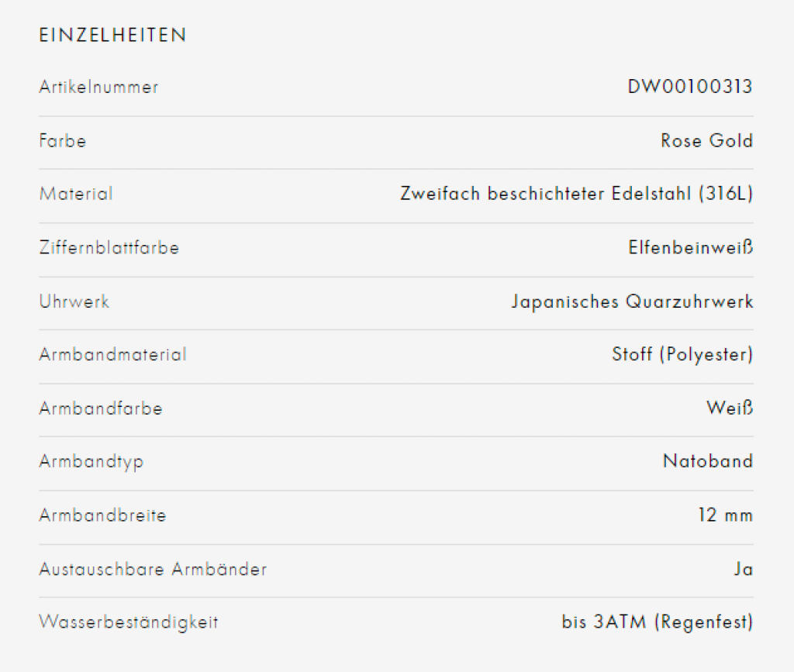Click the Austauschbare Armbänder label
The width and height of the screenshot is (794, 672).
(x=153, y=570)
